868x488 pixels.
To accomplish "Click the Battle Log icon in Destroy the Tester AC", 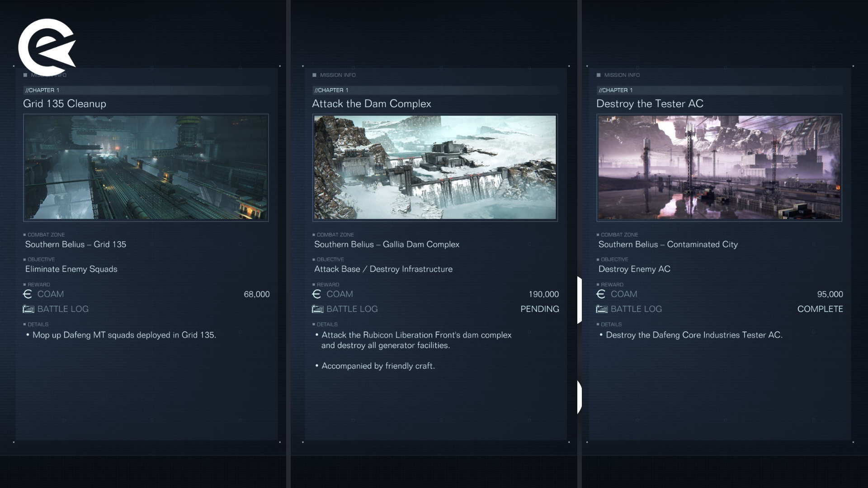I will (x=602, y=309).
